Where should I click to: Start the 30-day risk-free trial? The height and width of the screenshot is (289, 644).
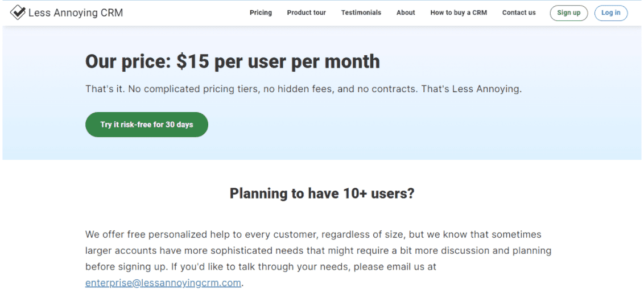(147, 125)
